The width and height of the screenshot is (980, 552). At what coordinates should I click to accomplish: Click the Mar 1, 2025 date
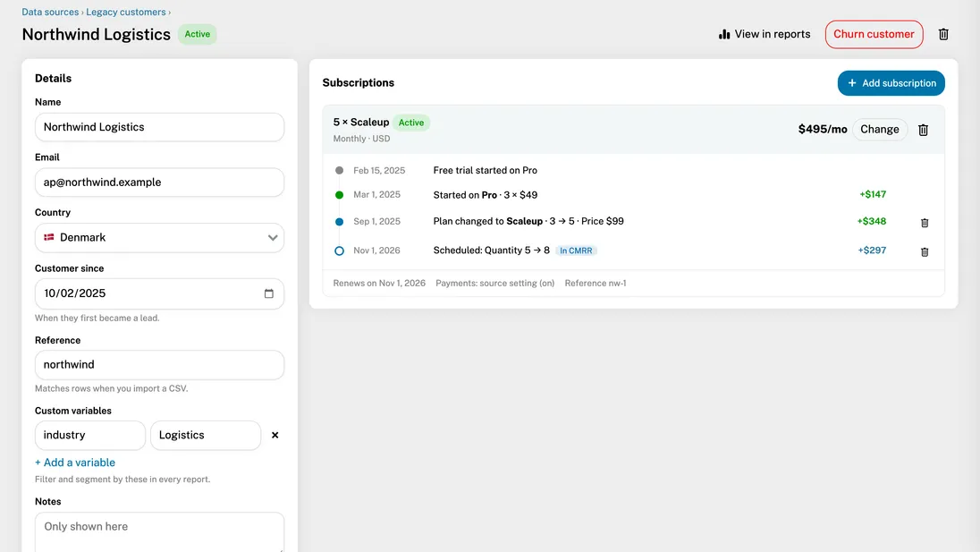click(x=376, y=194)
